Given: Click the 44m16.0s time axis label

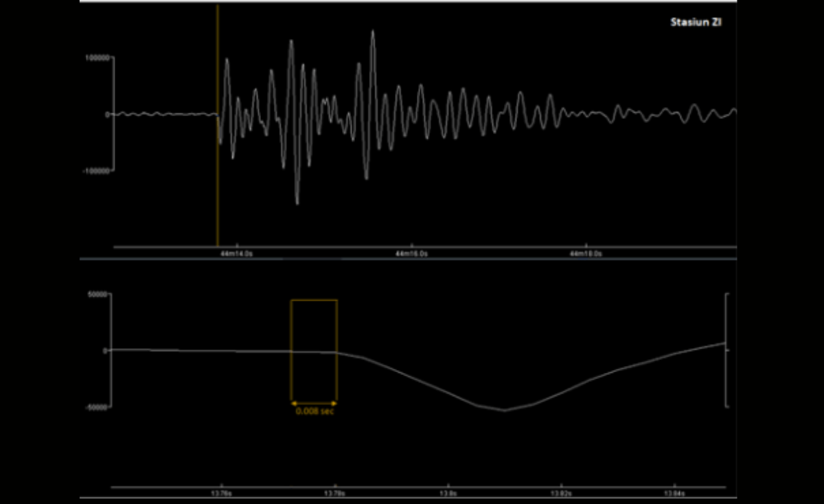Looking at the screenshot, I should pos(412,253).
